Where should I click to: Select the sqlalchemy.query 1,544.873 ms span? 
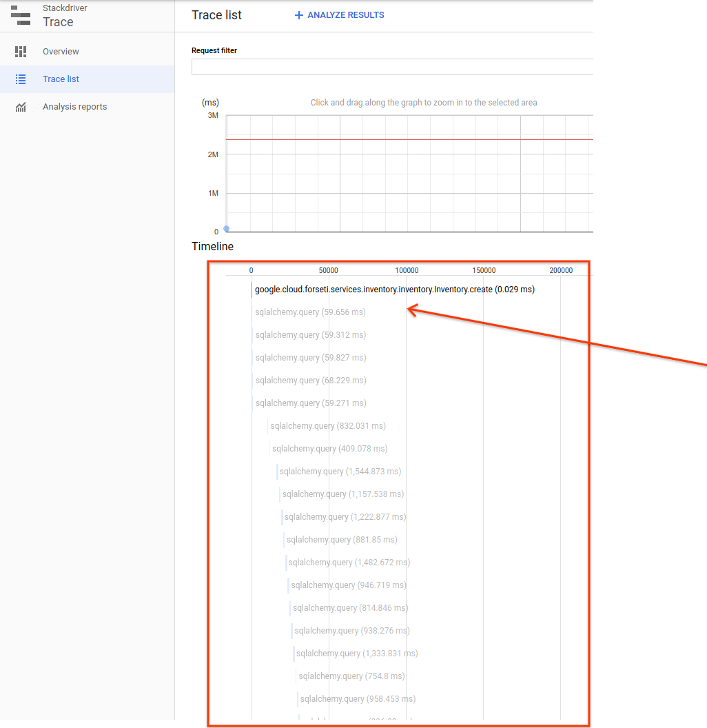tap(340, 472)
